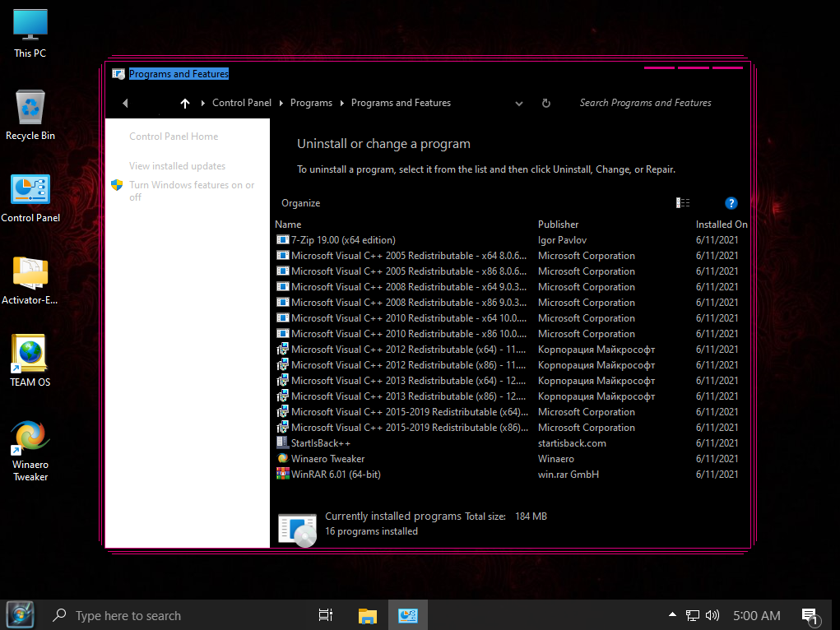
Task: Expand the chevron after Control Panel breadcrumb
Action: pos(281,103)
